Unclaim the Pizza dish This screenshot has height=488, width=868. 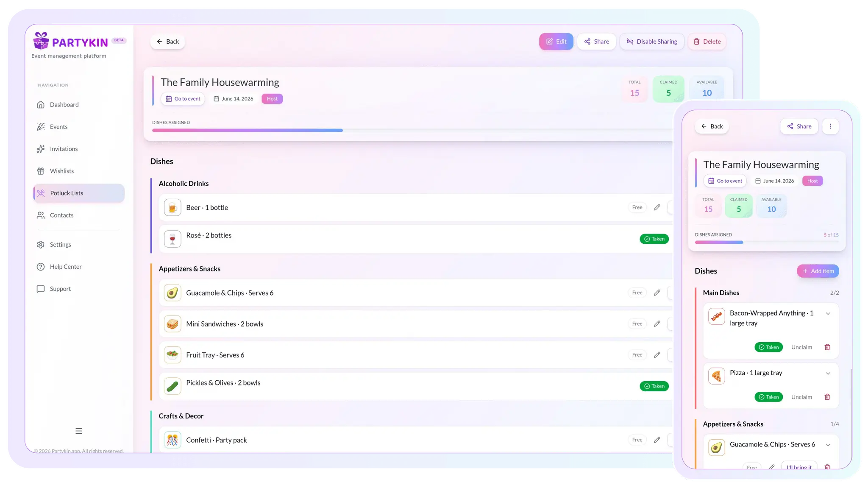tap(801, 397)
